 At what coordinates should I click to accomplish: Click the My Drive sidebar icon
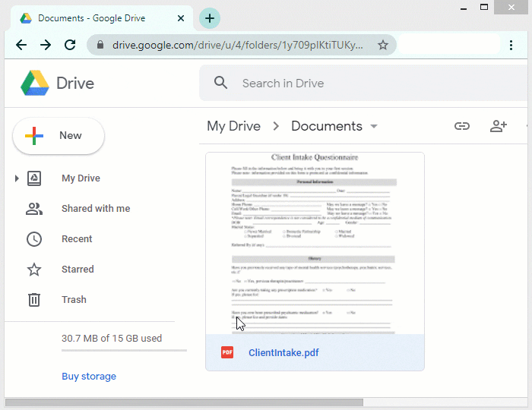(x=34, y=178)
